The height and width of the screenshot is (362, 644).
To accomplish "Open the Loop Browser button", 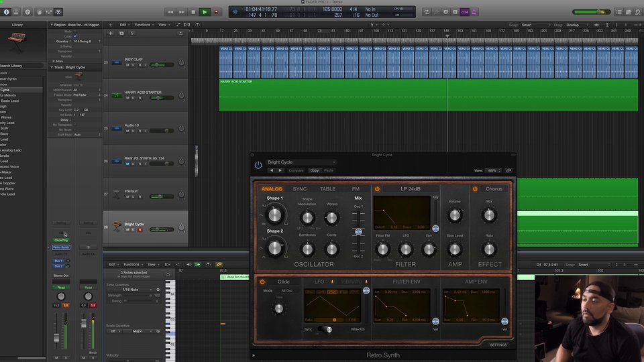I will pos(637,12).
